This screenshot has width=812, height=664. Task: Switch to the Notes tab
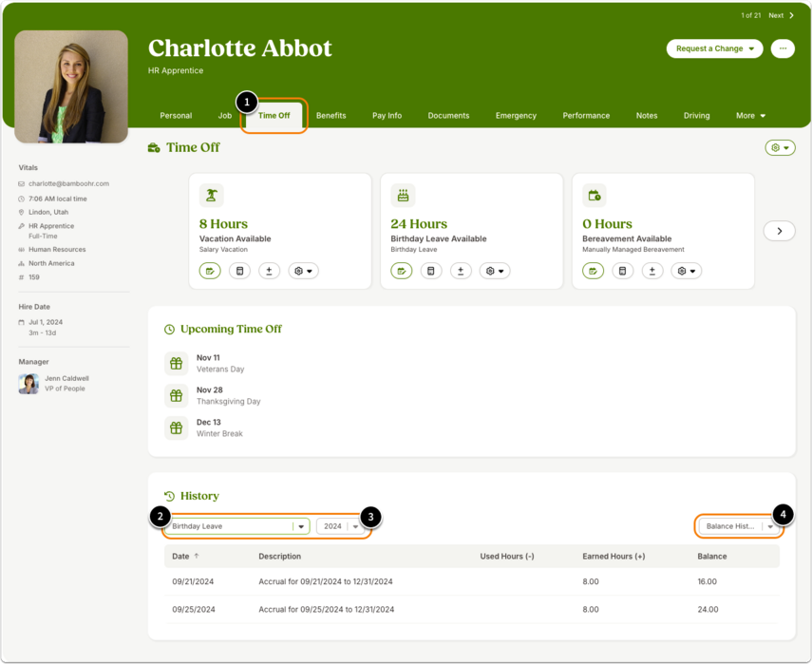pos(647,116)
